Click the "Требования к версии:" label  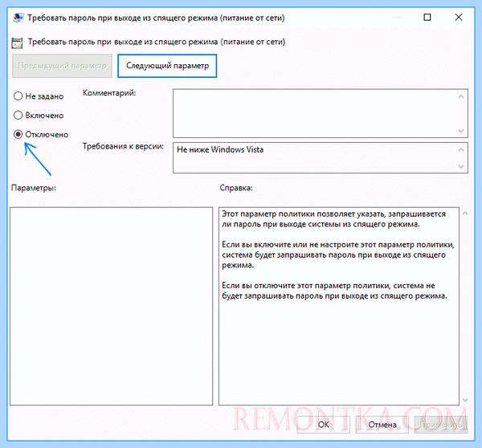tap(123, 146)
